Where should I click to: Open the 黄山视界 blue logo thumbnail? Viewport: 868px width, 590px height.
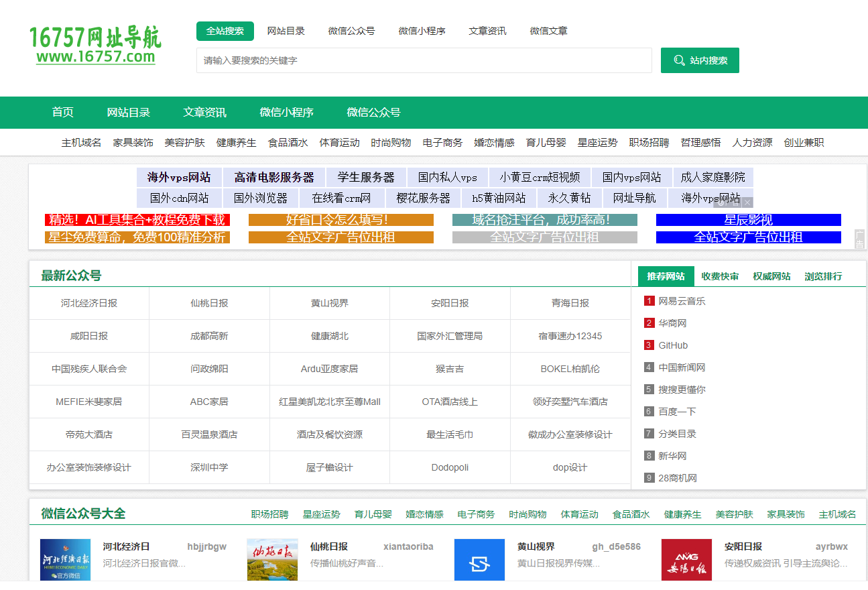point(479,560)
